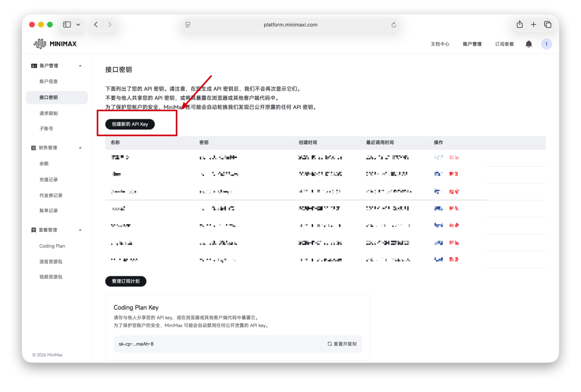Open the user avatar at top right
The height and width of the screenshot is (392, 581).
click(x=547, y=44)
